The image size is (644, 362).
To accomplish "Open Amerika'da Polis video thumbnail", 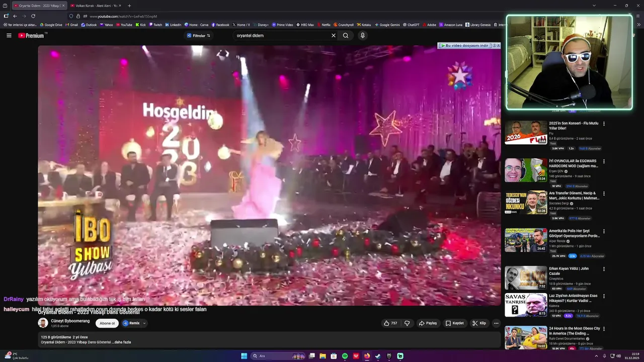I will (x=526, y=240).
